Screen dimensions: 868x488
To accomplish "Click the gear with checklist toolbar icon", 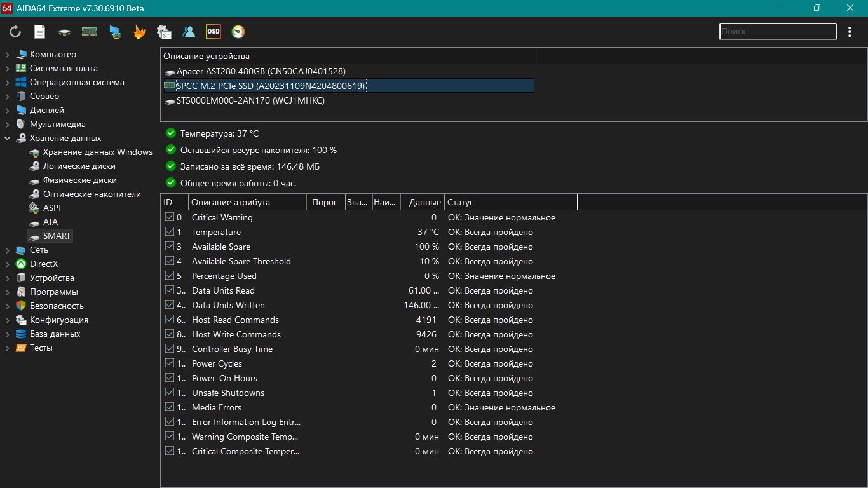I will click(x=164, y=32).
